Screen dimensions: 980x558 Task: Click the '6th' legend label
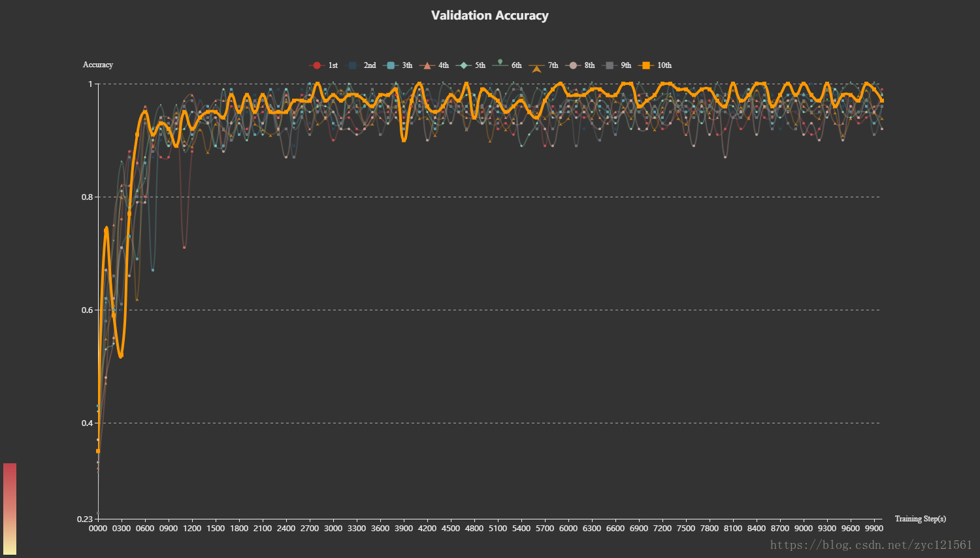tap(517, 65)
